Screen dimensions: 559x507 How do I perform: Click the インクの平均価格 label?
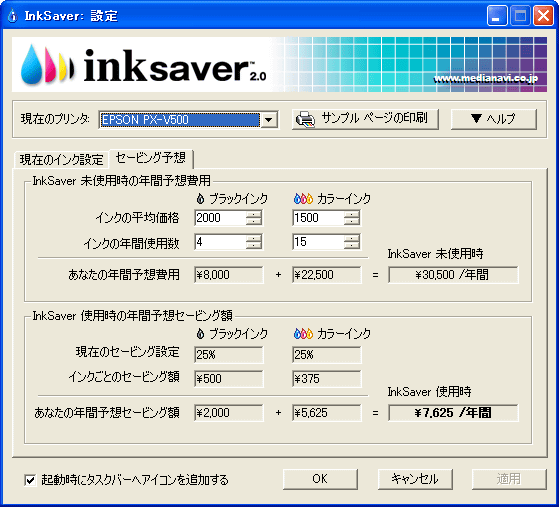click(x=137, y=217)
